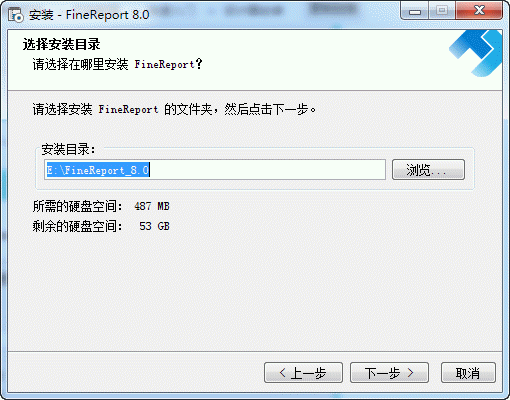
Task: Click the right chevron on 下一步 button
Action: (x=410, y=372)
